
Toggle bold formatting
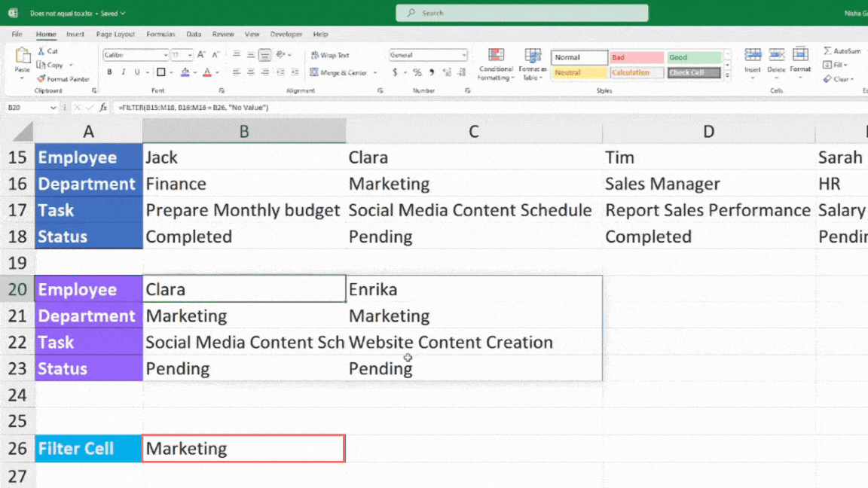click(x=108, y=72)
